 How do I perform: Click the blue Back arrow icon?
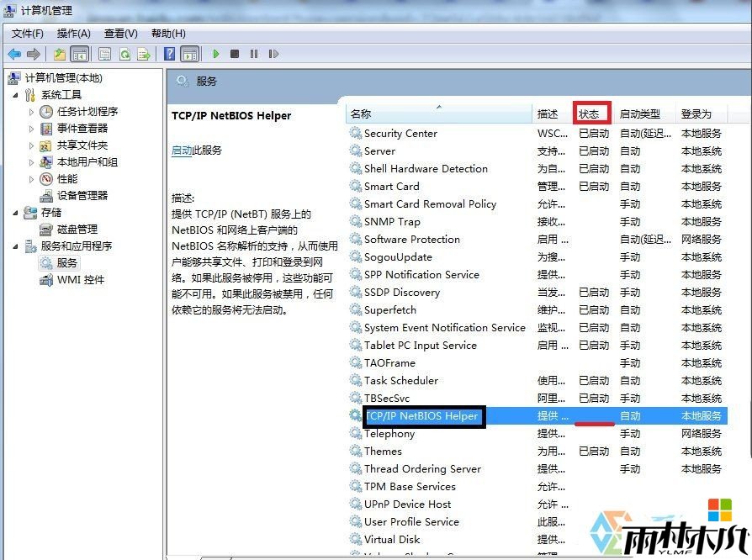[14, 54]
